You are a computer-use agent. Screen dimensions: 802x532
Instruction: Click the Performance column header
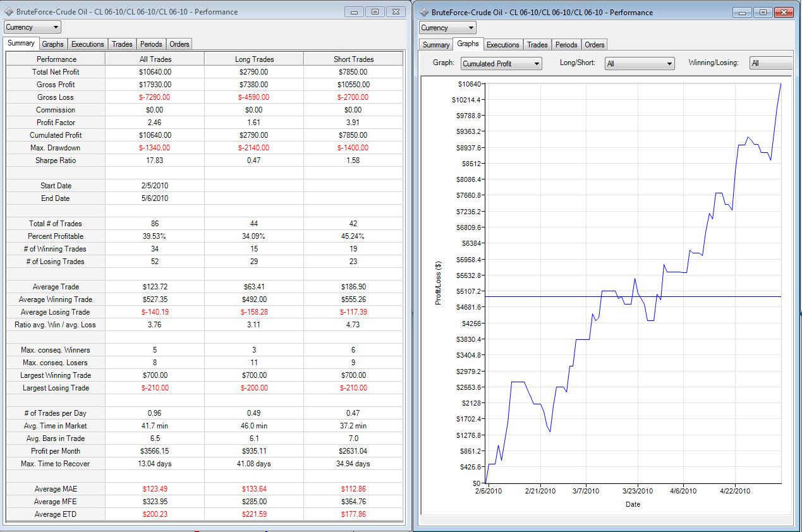(x=56, y=59)
